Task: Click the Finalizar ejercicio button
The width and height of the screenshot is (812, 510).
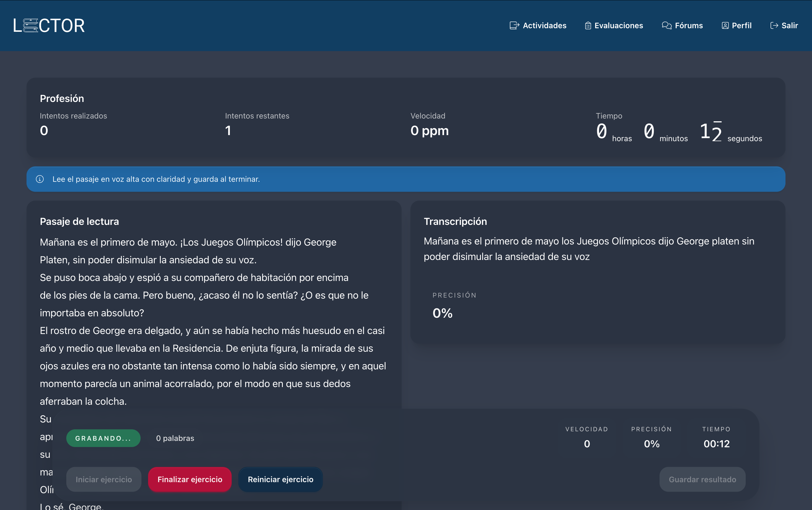Action: coord(190,479)
